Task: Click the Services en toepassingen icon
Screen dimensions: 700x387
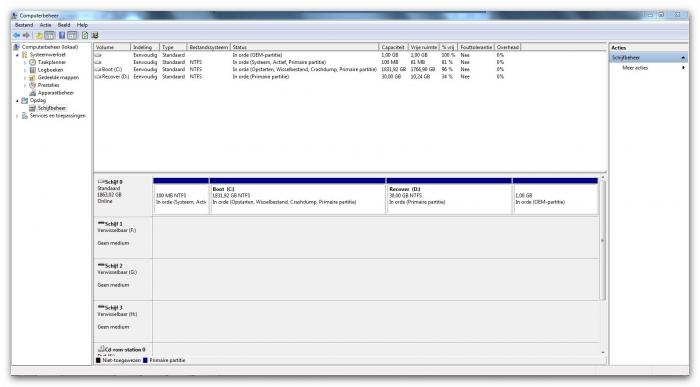Action: click(25, 116)
